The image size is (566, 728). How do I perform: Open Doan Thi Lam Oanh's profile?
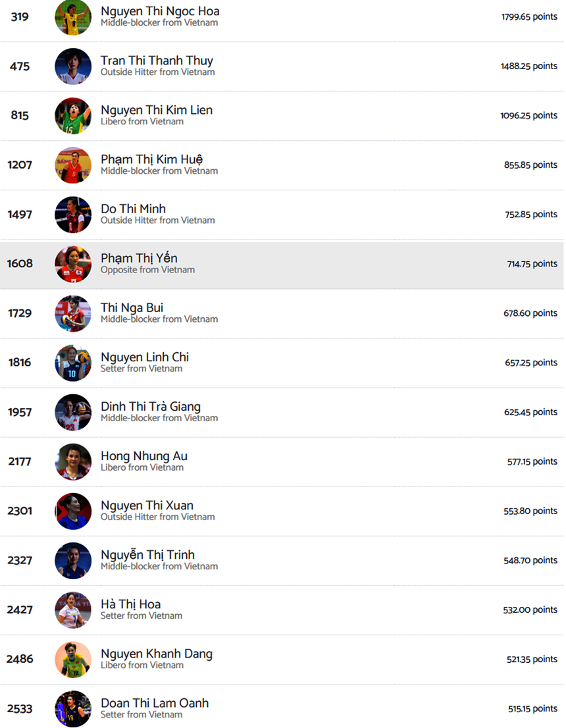[x=154, y=703]
